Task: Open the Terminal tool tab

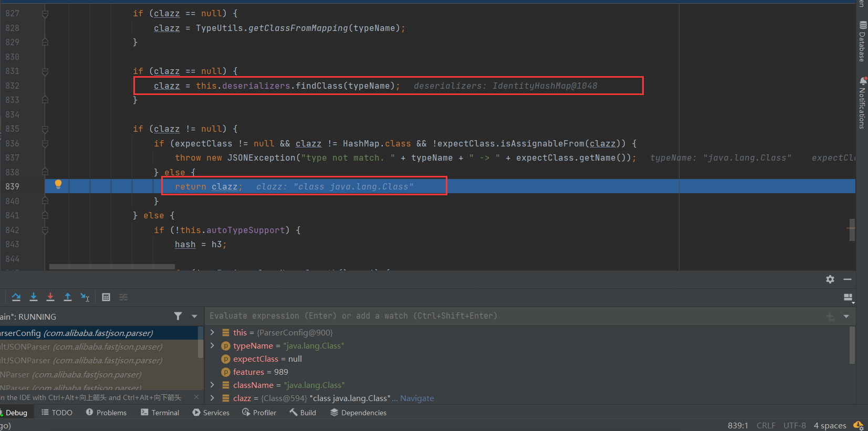Action: pos(160,413)
